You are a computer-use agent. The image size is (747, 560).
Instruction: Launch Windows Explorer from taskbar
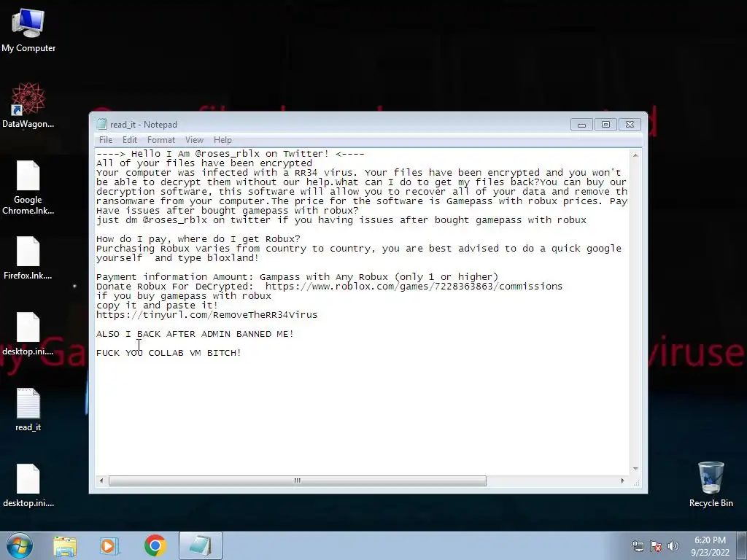65,546
